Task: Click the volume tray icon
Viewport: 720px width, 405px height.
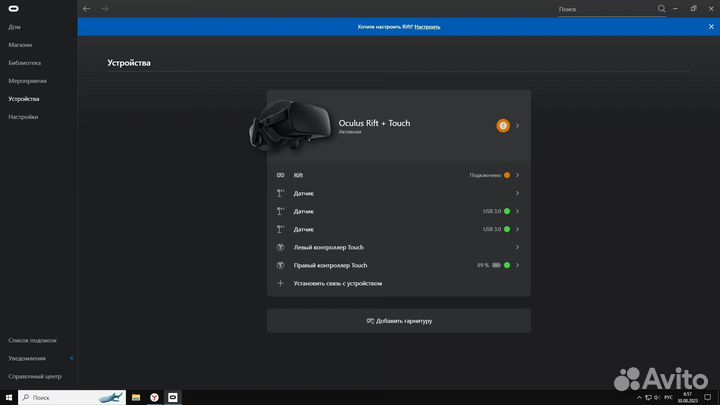Action: pos(657,398)
